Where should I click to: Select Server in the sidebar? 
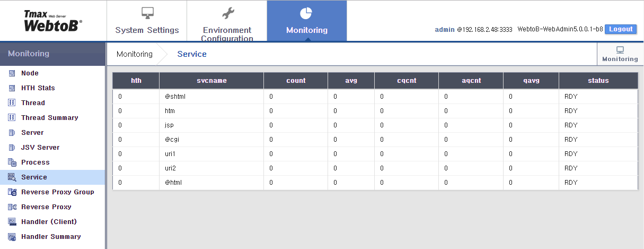pyautogui.click(x=32, y=133)
